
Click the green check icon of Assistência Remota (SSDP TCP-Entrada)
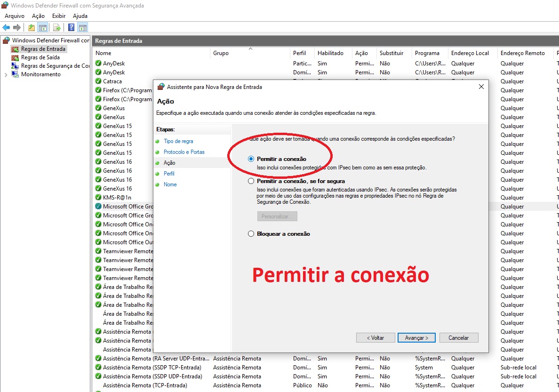(98, 368)
